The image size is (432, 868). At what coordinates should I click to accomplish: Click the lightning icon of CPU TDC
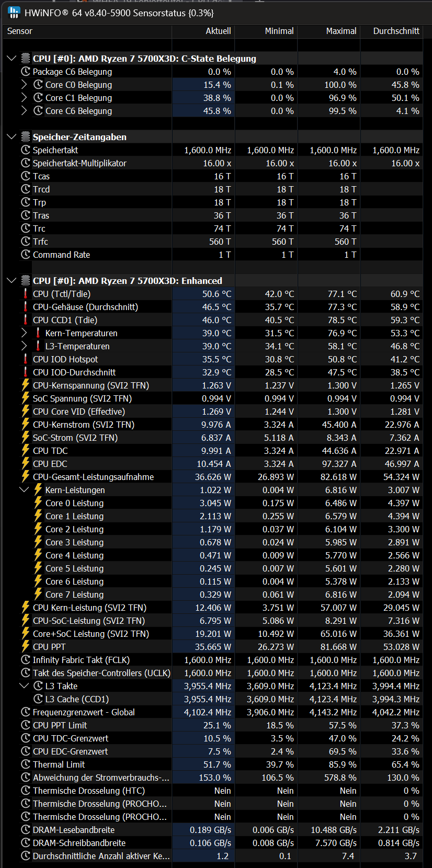coord(26,450)
